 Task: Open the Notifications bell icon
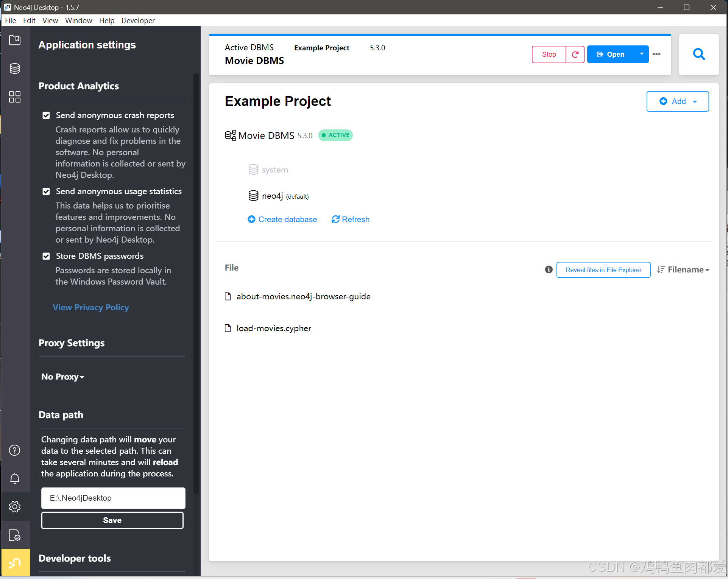(15, 478)
